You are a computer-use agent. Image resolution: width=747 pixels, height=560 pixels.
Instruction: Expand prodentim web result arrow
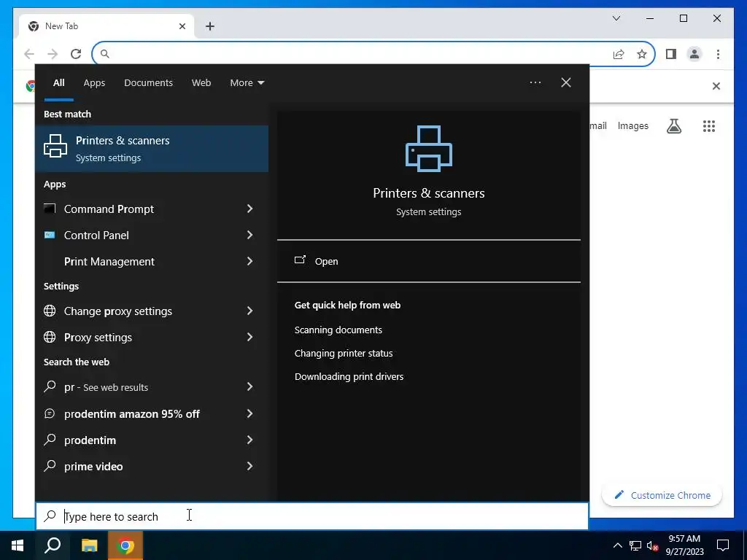pyautogui.click(x=249, y=440)
